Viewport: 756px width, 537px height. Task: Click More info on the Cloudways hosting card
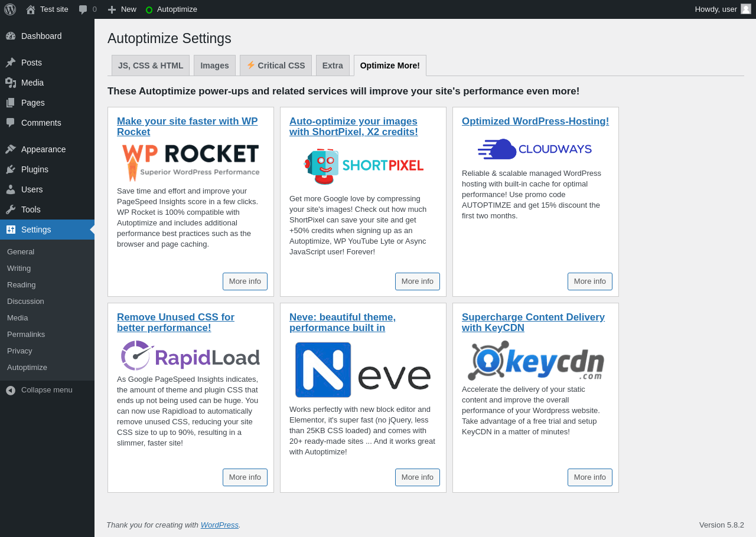(x=590, y=281)
